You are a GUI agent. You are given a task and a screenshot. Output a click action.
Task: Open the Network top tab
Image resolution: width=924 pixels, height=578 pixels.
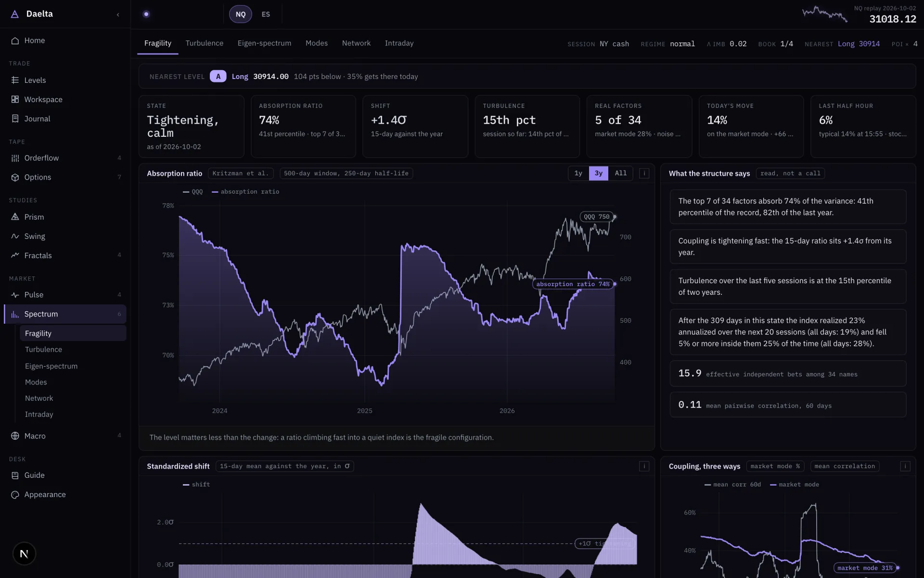coord(356,43)
